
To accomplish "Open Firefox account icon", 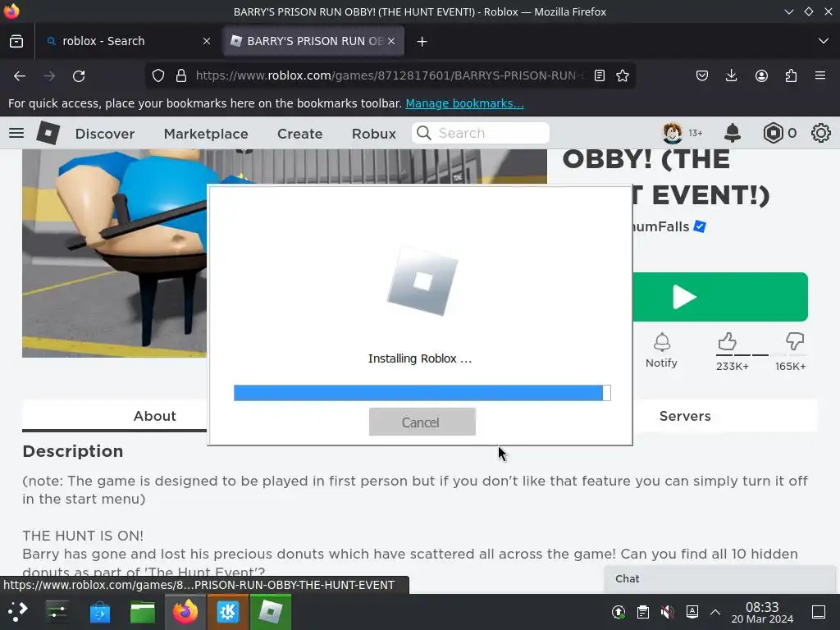I will coord(761,76).
